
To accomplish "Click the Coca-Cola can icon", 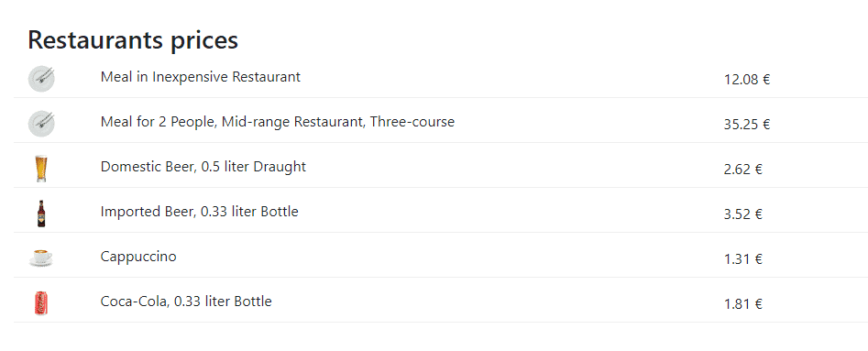I will click(41, 302).
